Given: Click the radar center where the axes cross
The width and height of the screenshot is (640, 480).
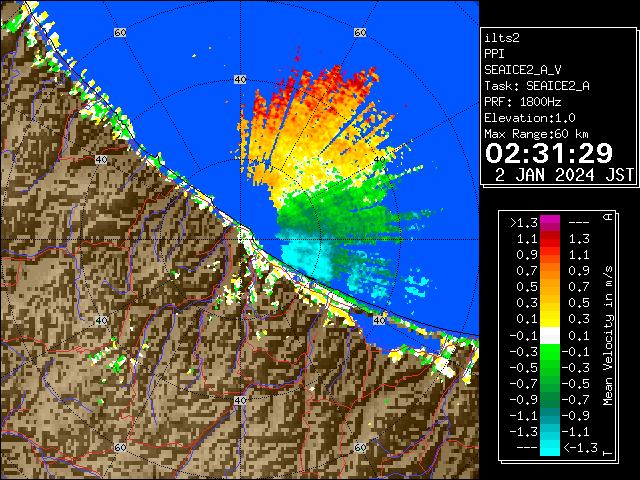Looking at the screenshot, I should pyautogui.click(x=240, y=240).
